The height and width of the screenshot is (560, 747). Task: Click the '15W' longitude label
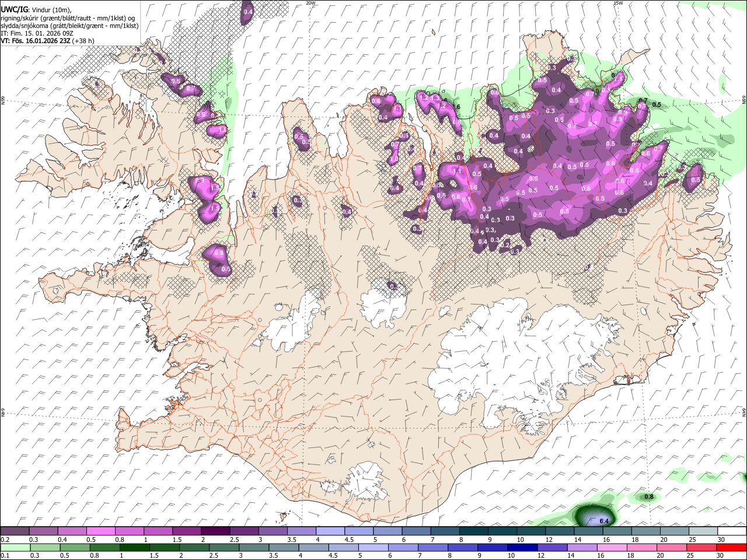(618, 2)
